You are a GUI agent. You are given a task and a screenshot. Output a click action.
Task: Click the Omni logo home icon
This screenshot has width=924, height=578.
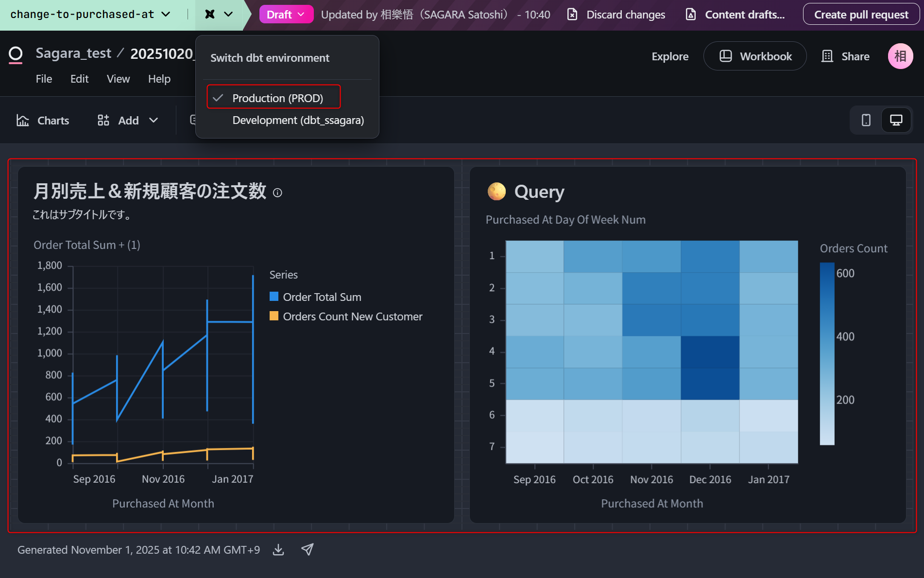click(x=16, y=54)
